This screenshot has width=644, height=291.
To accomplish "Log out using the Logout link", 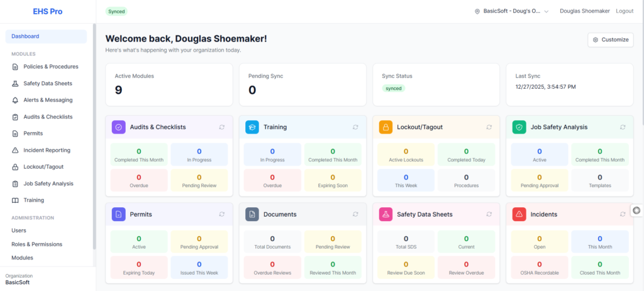I will tap(625, 11).
